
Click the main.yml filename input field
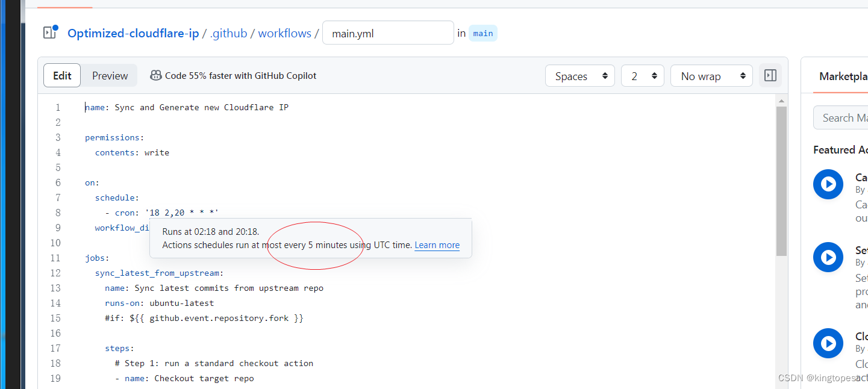(388, 33)
